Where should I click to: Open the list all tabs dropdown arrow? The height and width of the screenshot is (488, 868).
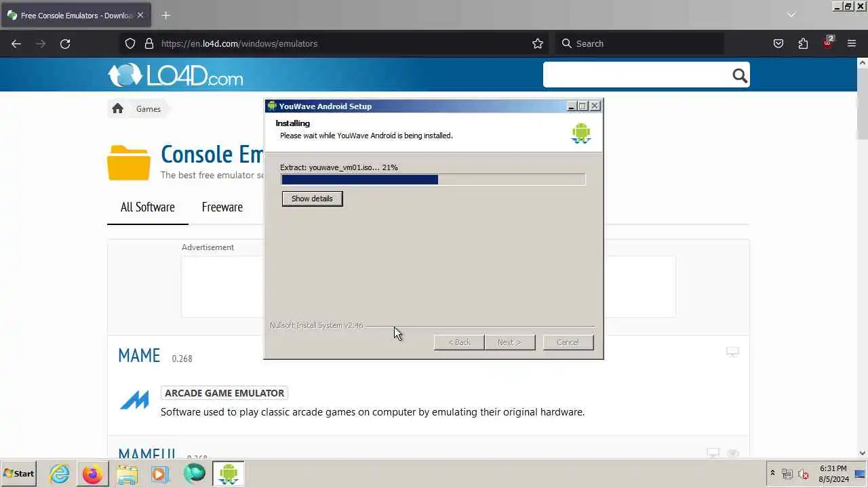(791, 15)
